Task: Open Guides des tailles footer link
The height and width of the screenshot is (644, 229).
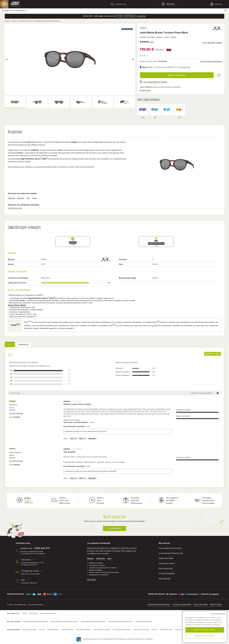Action: (x=166, y=558)
